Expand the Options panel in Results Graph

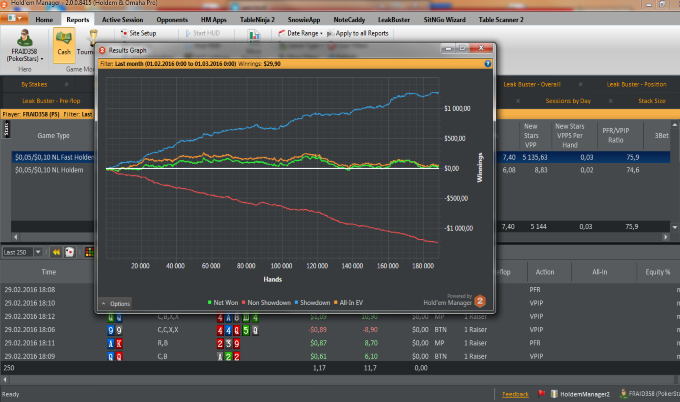tap(116, 304)
